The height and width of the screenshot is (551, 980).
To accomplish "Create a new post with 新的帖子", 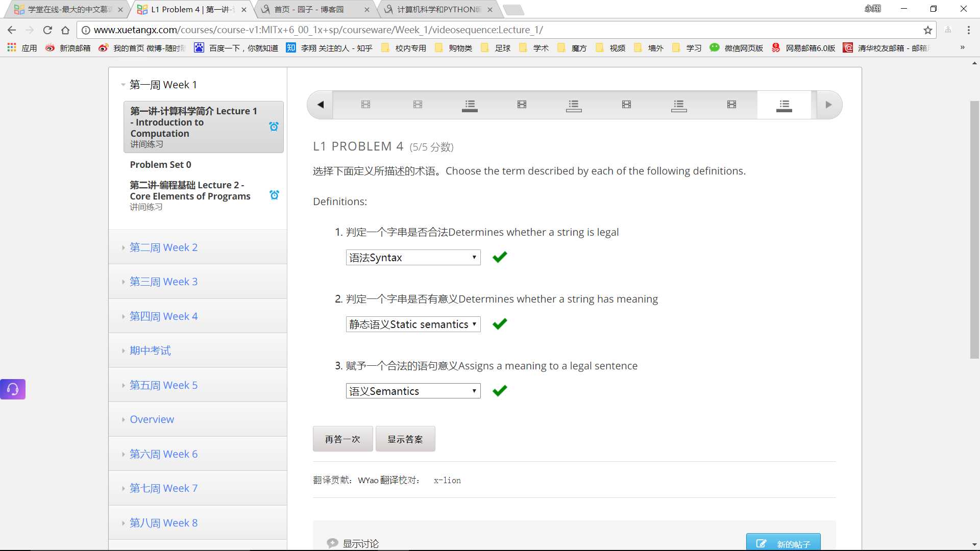I will (783, 543).
